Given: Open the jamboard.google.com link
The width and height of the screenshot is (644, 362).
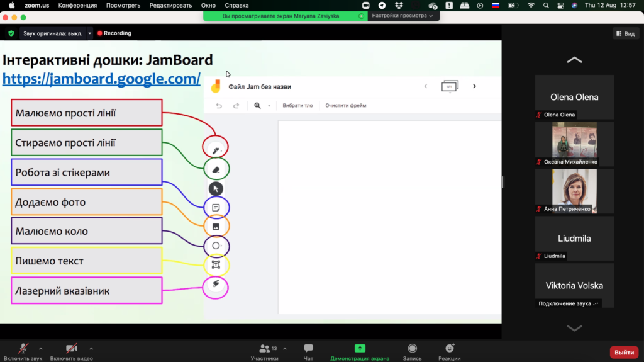Looking at the screenshot, I should (x=101, y=80).
